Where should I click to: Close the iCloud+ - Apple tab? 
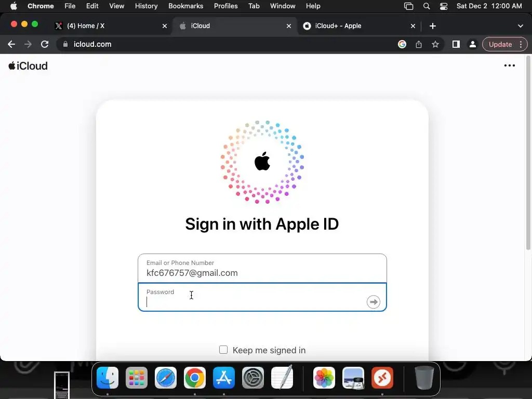click(413, 26)
